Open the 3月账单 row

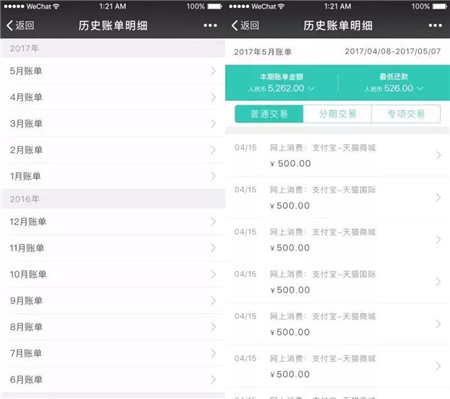point(113,123)
